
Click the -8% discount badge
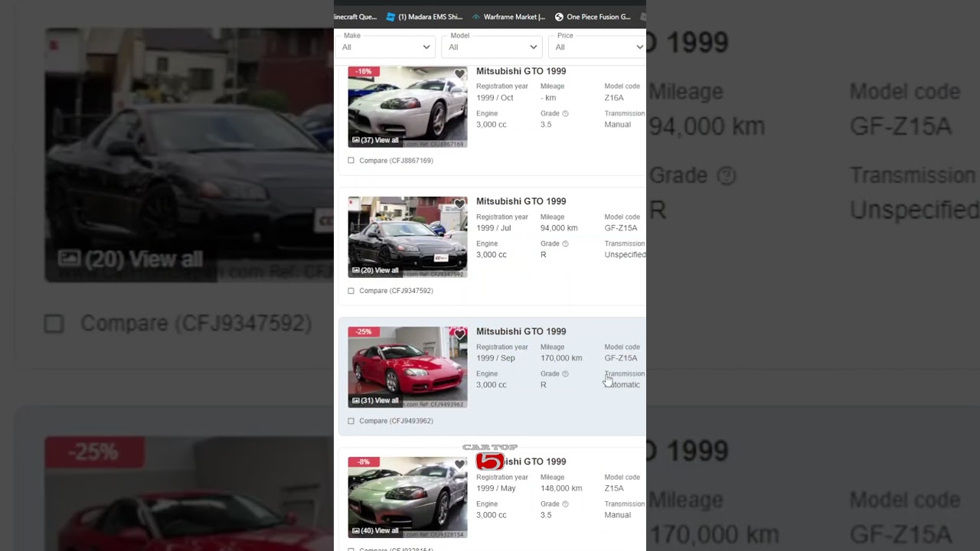point(363,461)
